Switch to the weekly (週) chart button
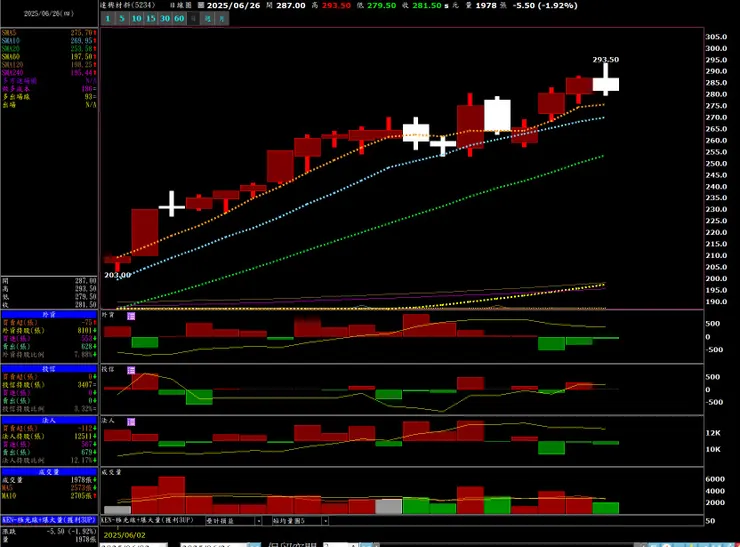The height and width of the screenshot is (547, 740). [208, 18]
